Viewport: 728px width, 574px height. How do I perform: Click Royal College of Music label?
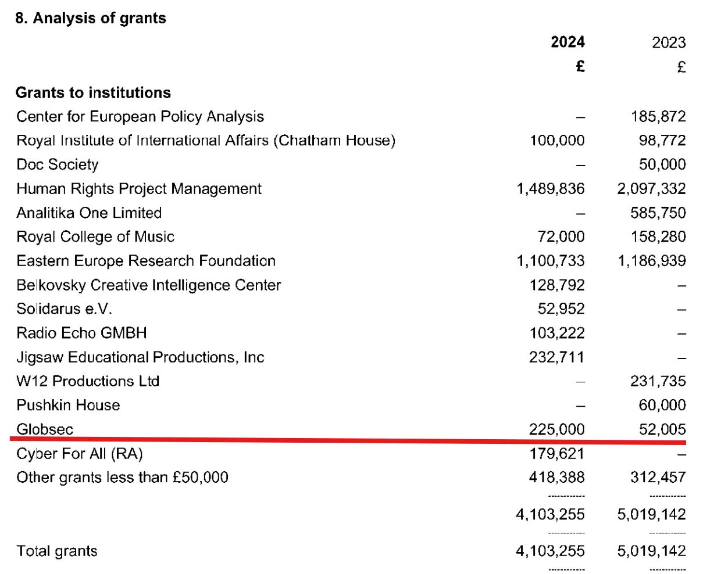(x=95, y=237)
